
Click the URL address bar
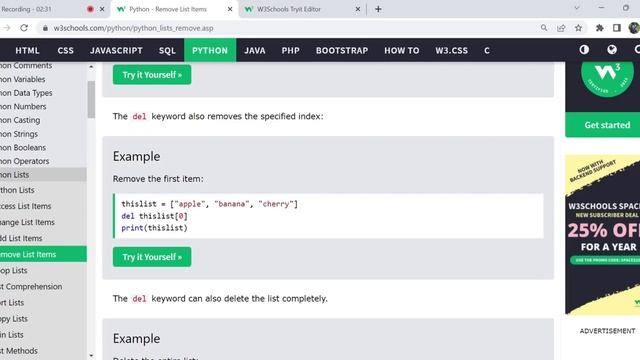tap(286, 28)
